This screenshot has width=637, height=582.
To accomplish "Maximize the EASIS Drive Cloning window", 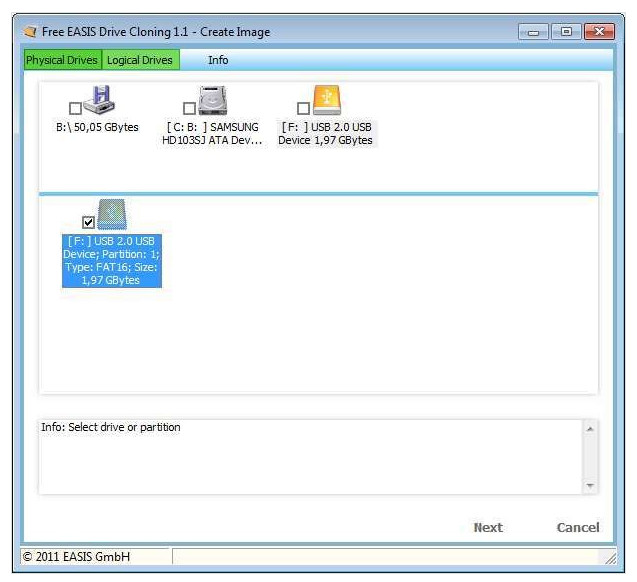I will click(566, 32).
